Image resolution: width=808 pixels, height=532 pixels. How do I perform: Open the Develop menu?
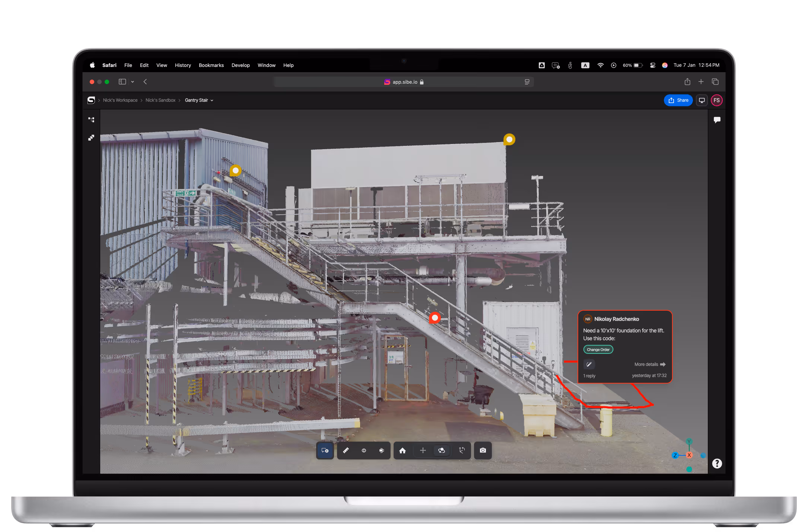[x=241, y=65]
